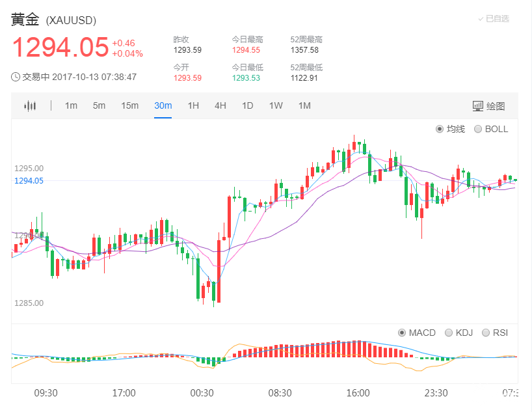This screenshot has height=412, width=532.
Task: Switch to the KDJ indicator
Action: [449, 333]
